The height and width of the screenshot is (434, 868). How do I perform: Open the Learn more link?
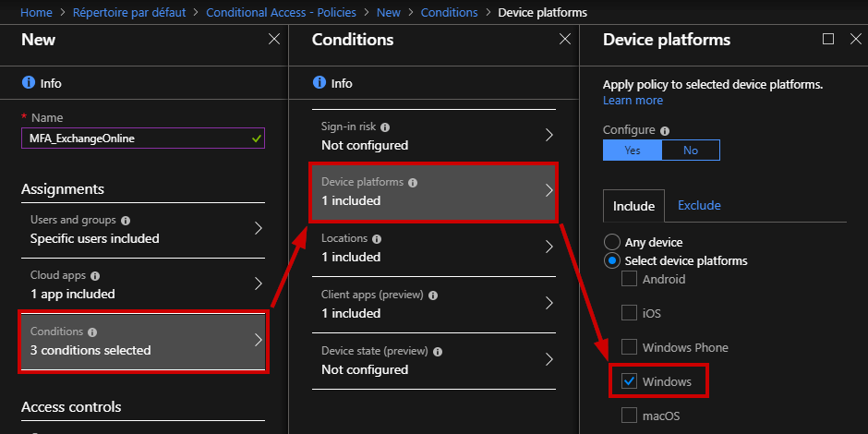coord(633,101)
